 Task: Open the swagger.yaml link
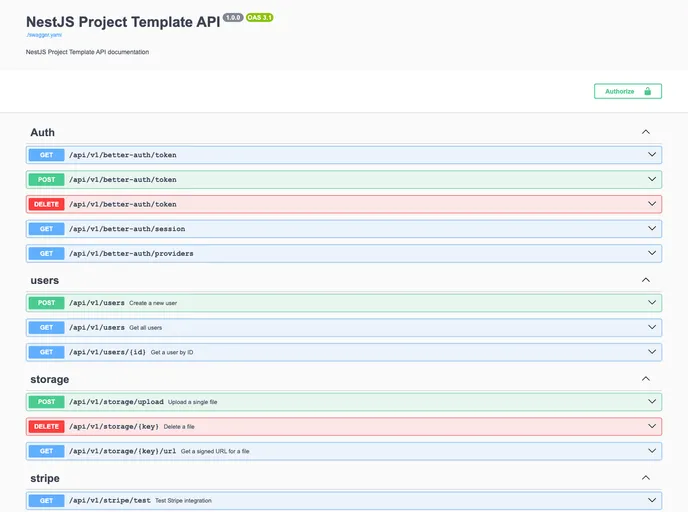(x=44, y=35)
